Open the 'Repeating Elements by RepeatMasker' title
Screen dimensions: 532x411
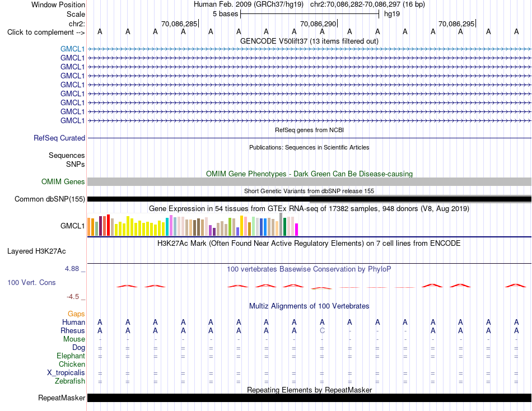click(x=309, y=390)
